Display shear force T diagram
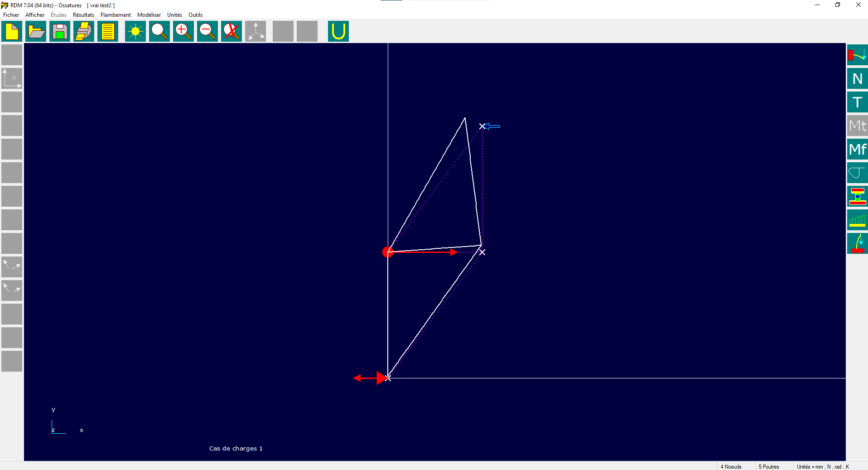 [x=857, y=102]
